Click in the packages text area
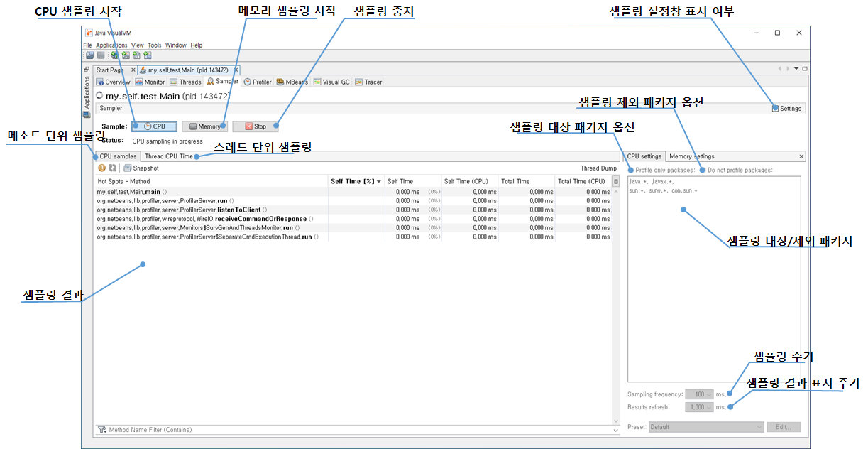This screenshot has height=449, width=868. pos(714,279)
